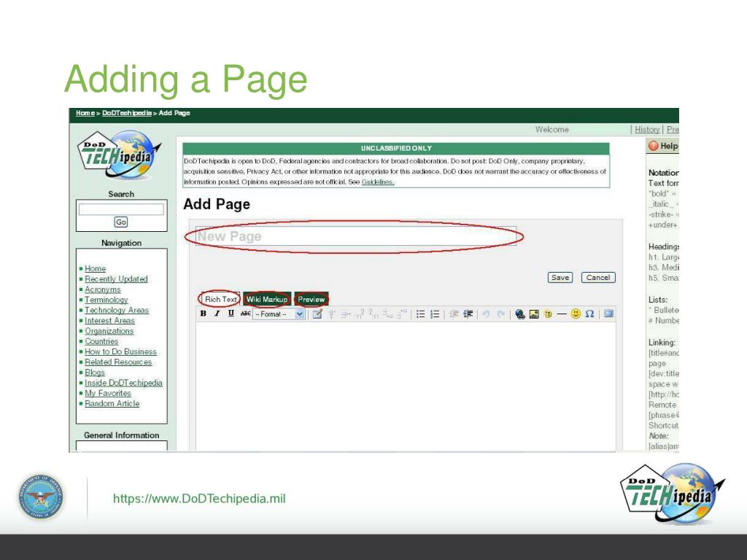Image resolution: width=747 pixels, height=560 pixels.
Task: Open the DoDTechipedia breadcrumb link
Action: coord(127,113)
